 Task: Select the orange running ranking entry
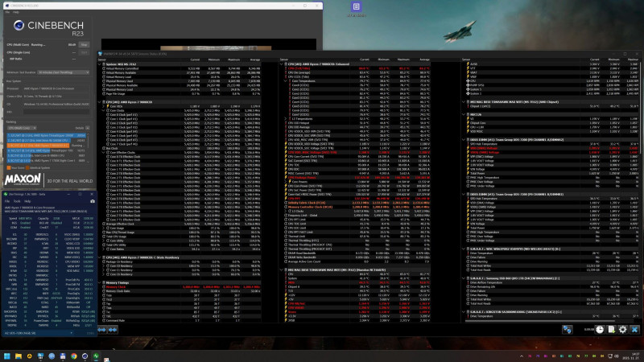click(x=47, y=146)
